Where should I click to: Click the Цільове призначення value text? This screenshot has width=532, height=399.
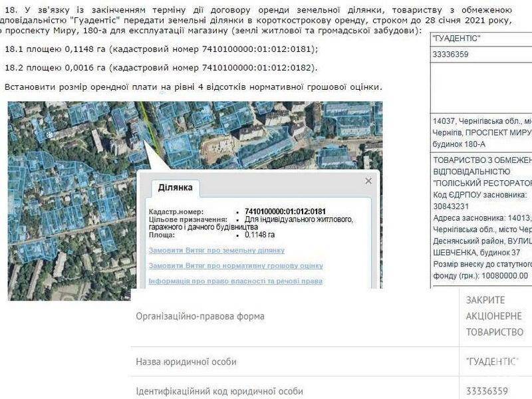click(299, 223)
